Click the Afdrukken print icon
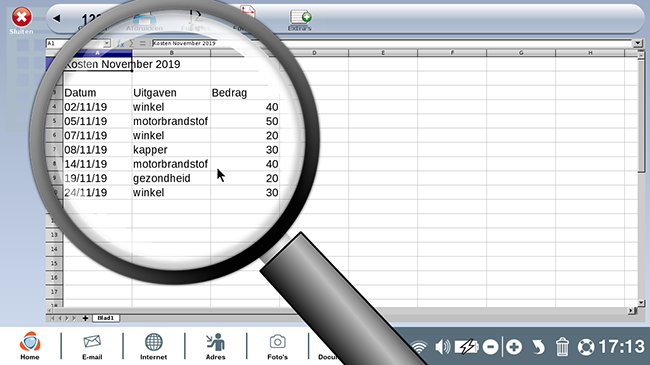Screen dimensions: 650x365 click(x=144, y=21)
